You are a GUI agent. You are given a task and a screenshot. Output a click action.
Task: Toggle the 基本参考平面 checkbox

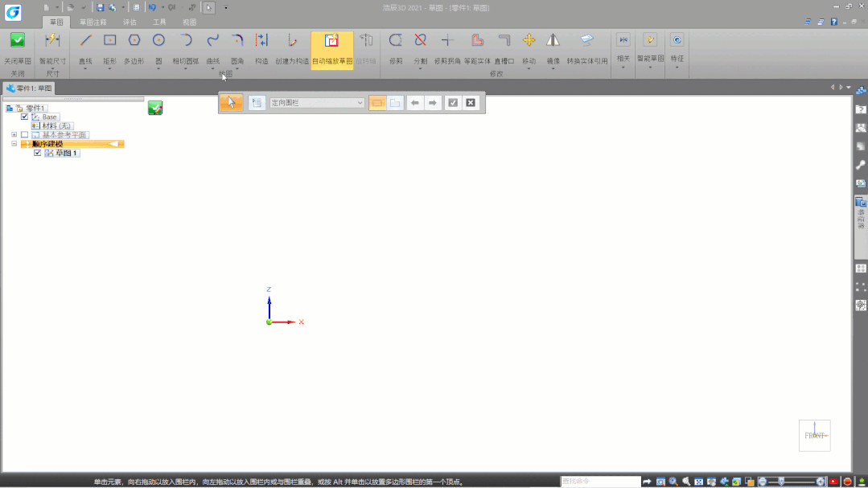(x=24, y=134)
